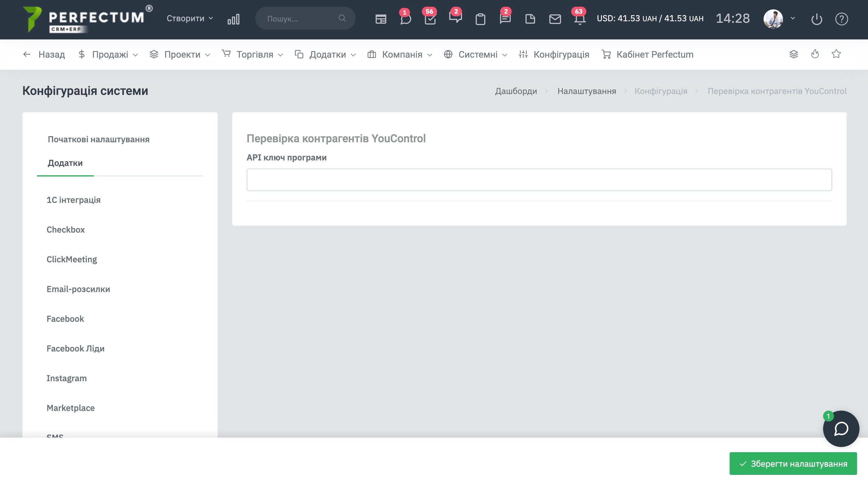Open notifications bell with badge 63
Screen dimensions: 868x484
coord(580,19)
